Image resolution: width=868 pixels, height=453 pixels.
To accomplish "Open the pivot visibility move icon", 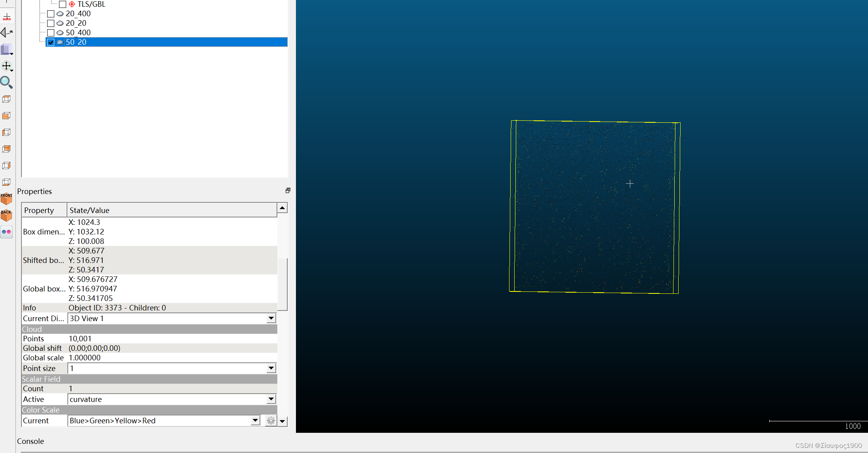I will [7, 66].
